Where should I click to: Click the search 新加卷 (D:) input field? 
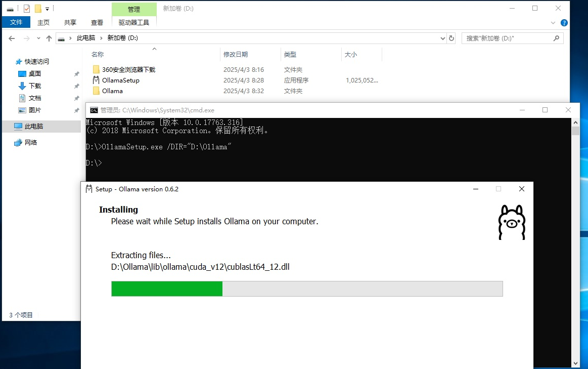507,38
